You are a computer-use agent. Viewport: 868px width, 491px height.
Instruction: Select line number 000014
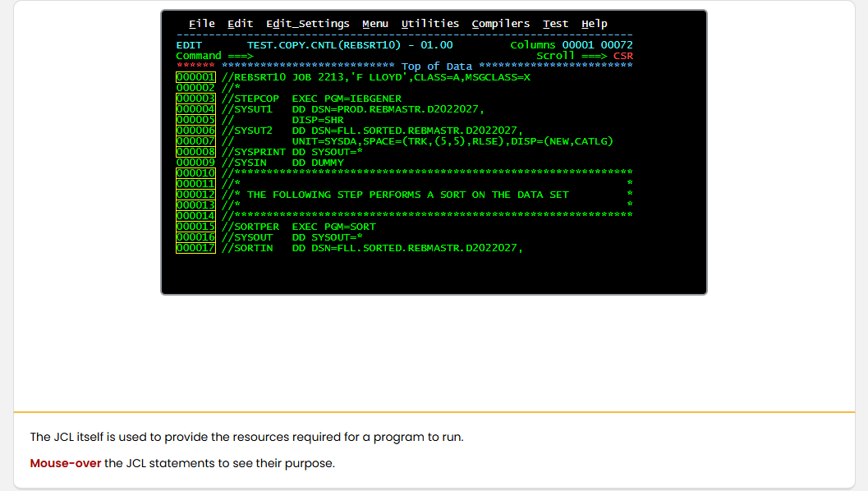tap(195, 216)
